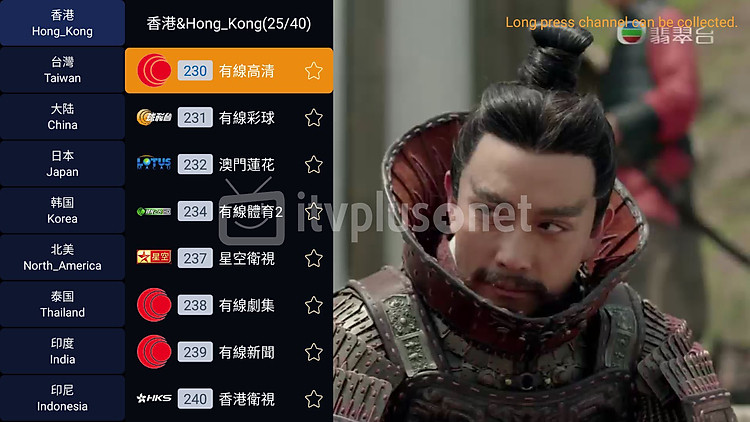Toggle the favorite star for 香港衛視

coord(314,399)
